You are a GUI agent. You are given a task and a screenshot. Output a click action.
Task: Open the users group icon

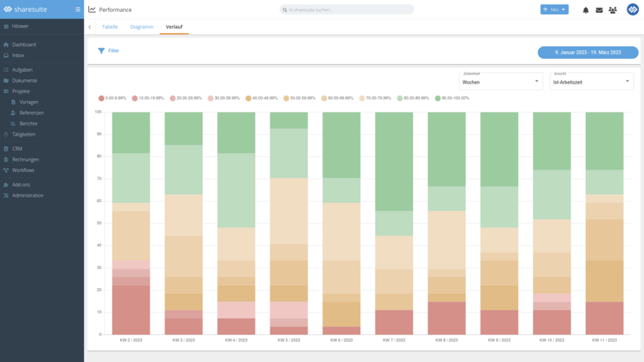612,10
